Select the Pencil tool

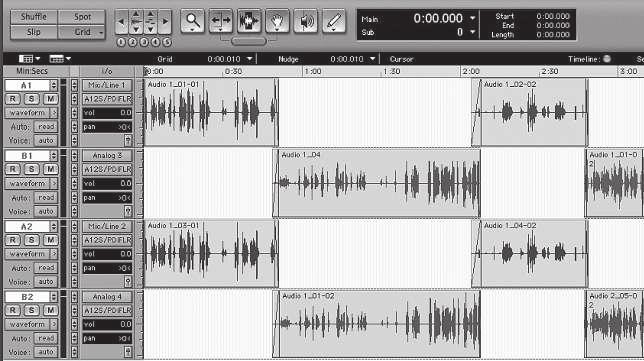pos(334,21)
